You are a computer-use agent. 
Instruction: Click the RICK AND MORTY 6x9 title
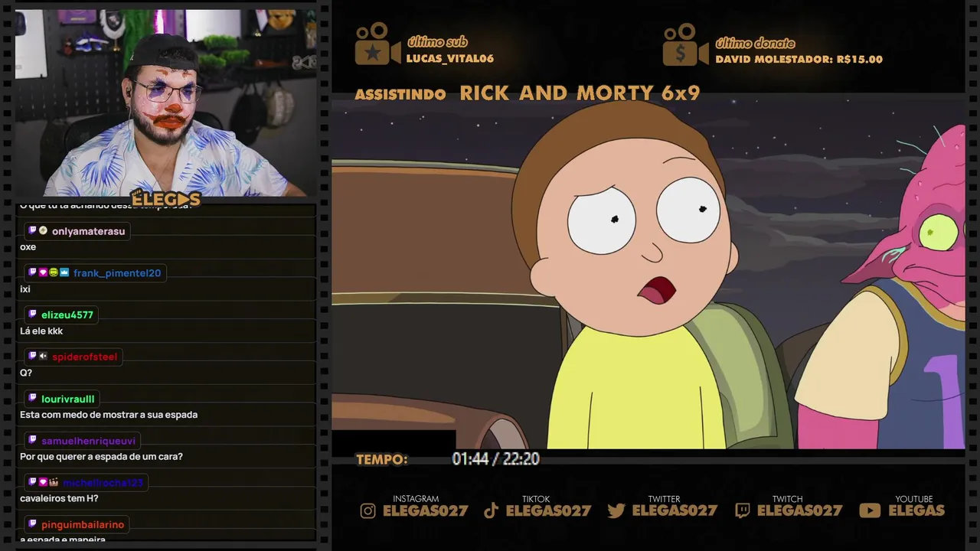pos(580,93)
